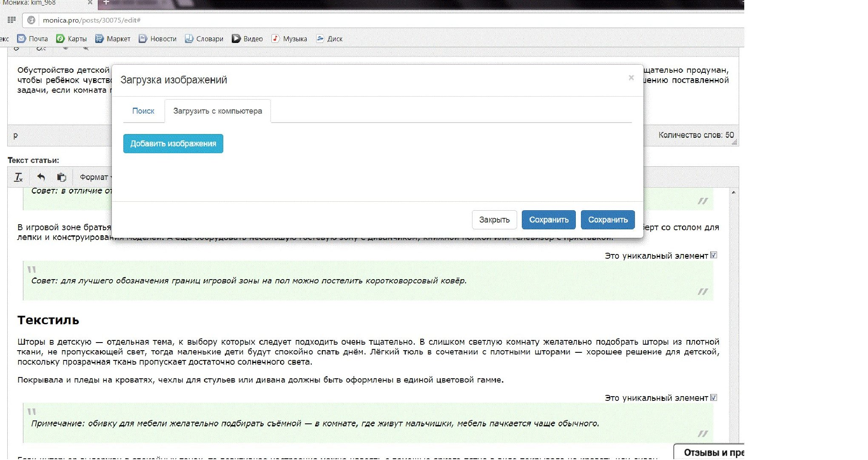
Task: Click the Загрузка изображений dialog title
Action: point(174,80)
